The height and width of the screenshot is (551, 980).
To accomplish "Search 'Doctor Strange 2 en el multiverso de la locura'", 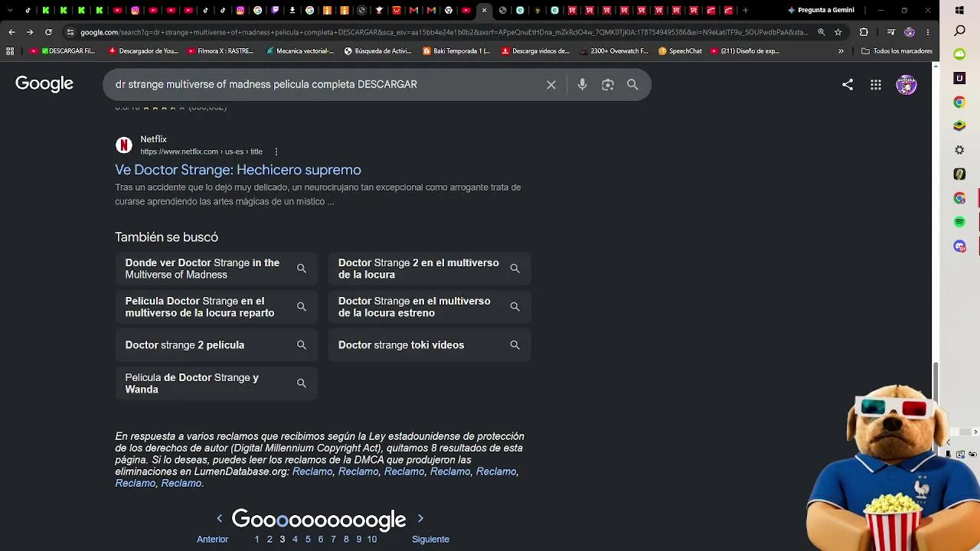I will coord(430,269).
